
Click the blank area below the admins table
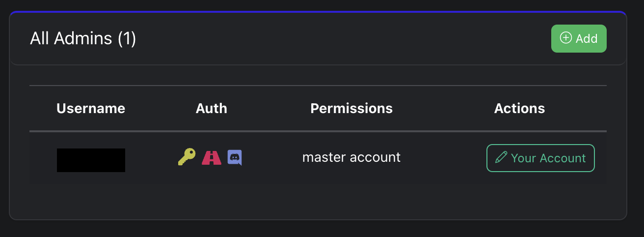coord(318,202)
